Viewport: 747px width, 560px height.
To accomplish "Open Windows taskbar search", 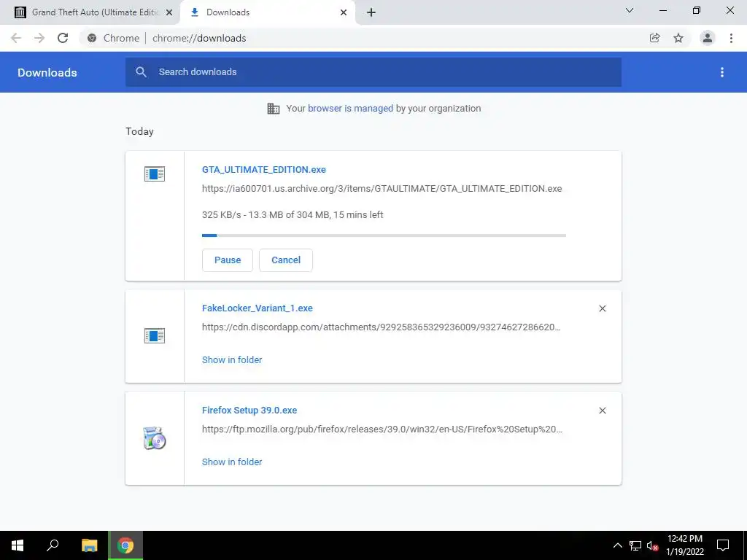I will tap(53, 545).
